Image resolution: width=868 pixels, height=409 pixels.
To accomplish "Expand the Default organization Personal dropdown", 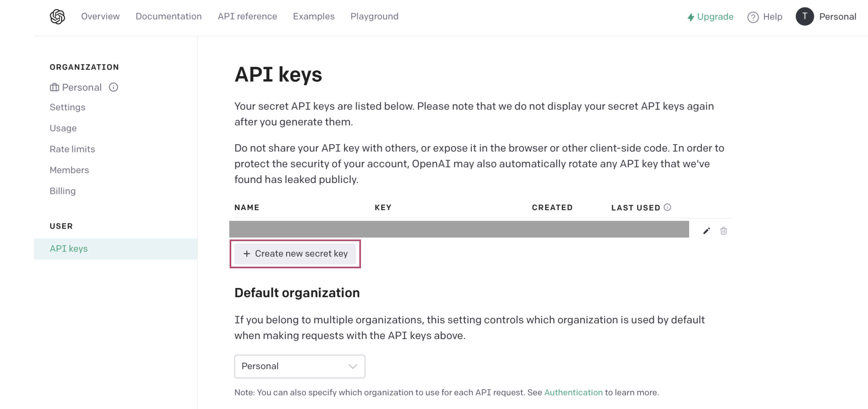I will [x=300, y=366].
